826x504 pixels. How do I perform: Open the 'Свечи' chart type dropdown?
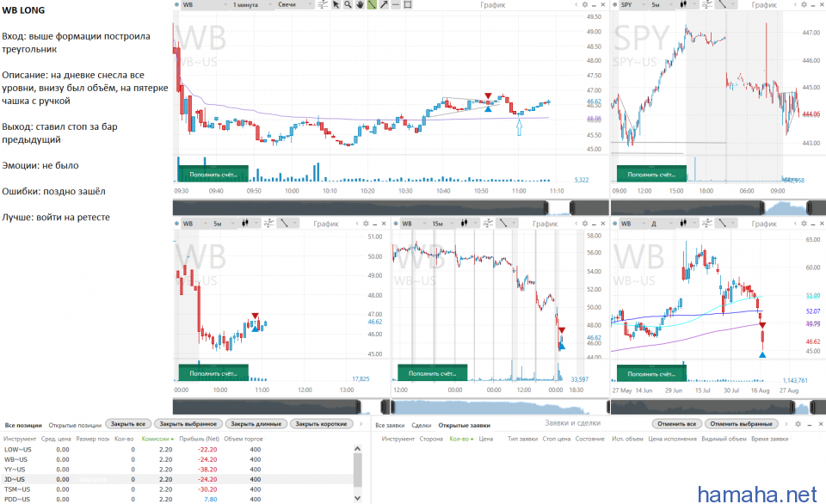(294, 5)
